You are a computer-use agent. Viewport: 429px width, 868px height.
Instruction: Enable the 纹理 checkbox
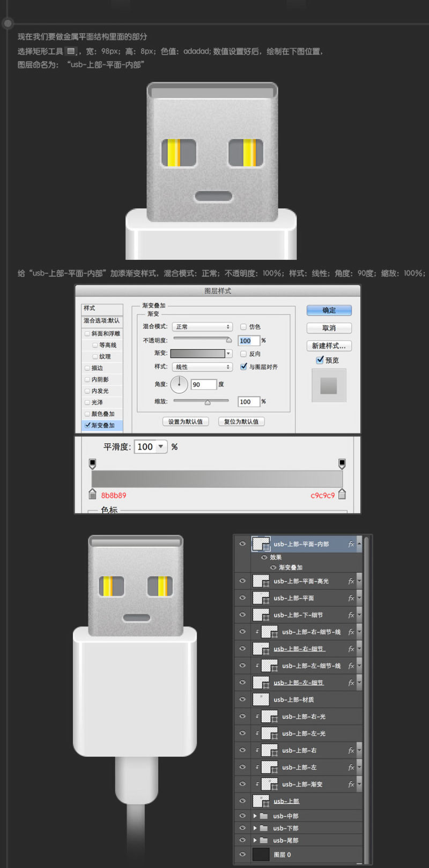tap(95, 356)
